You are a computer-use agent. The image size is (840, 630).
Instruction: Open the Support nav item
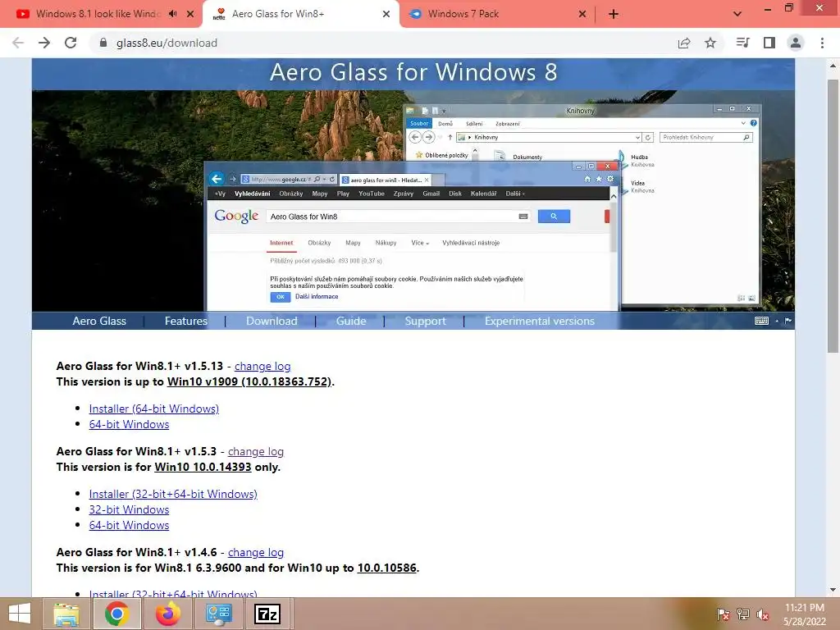[x=426, y=321]
